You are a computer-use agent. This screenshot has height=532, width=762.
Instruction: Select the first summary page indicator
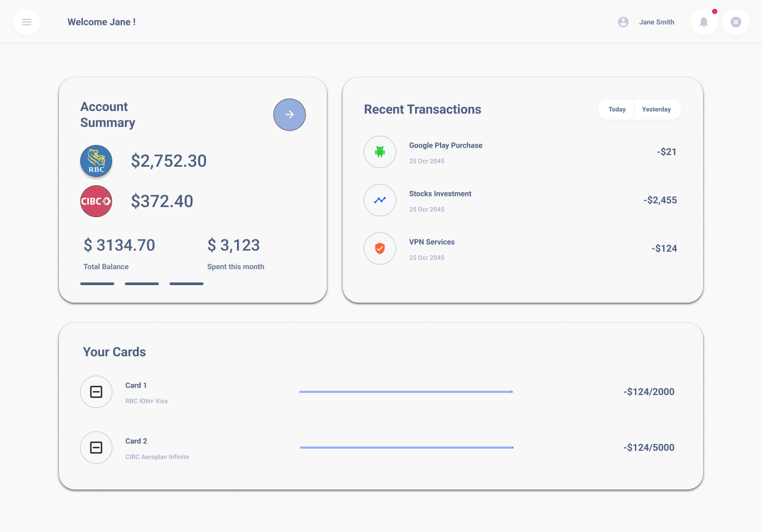tap(97, 284)
